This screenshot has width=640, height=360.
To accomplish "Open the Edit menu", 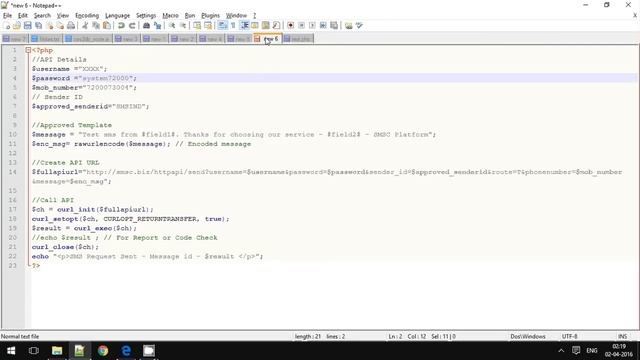I will click(x=23, y=16).
